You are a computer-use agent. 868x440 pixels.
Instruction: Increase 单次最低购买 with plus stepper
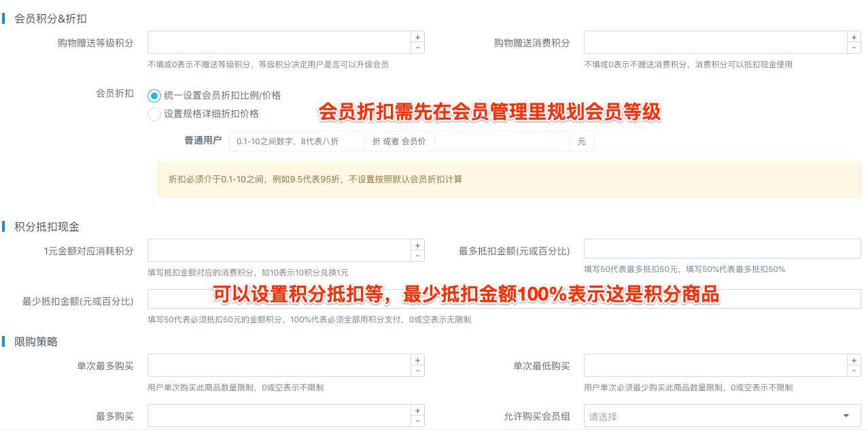point(854,360)
